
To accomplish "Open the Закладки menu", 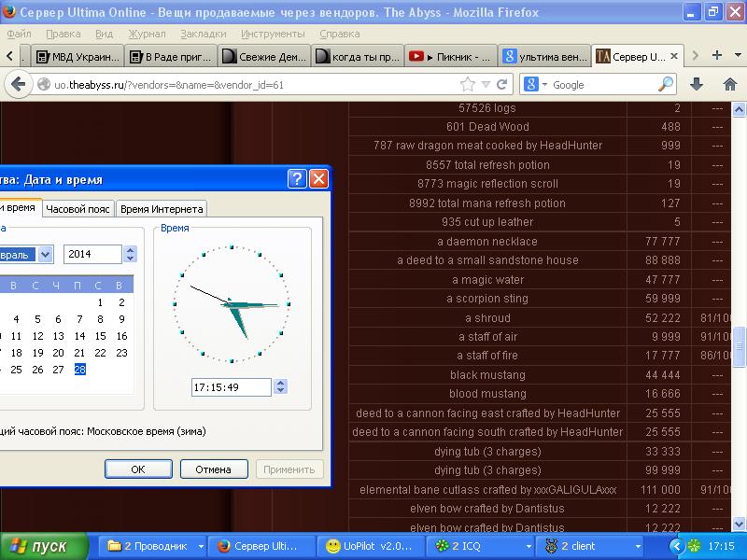I will (x=203, y=35).
